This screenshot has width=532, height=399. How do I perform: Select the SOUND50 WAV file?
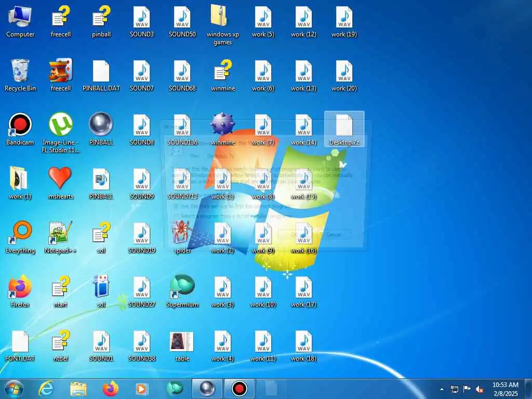pyautogui.click(x=182, y=22)
